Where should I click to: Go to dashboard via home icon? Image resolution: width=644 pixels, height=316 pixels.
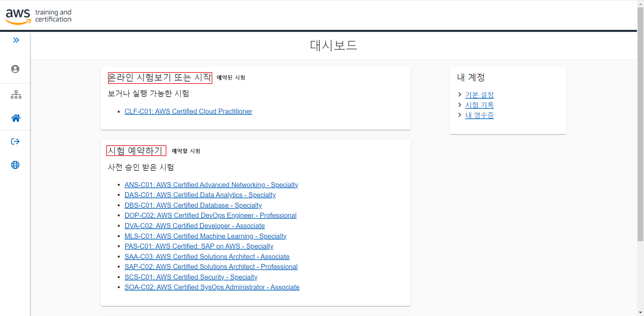point(16,118)
